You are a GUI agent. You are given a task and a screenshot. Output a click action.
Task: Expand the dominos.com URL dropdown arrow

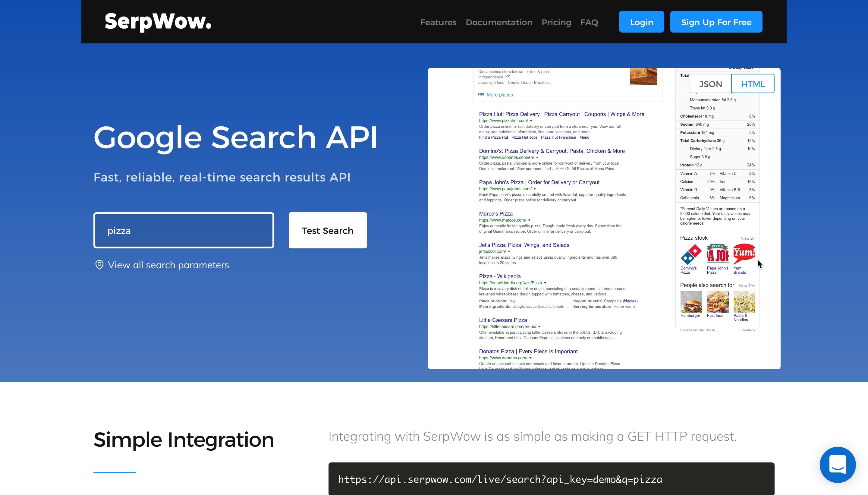click(x=537, y=157)
